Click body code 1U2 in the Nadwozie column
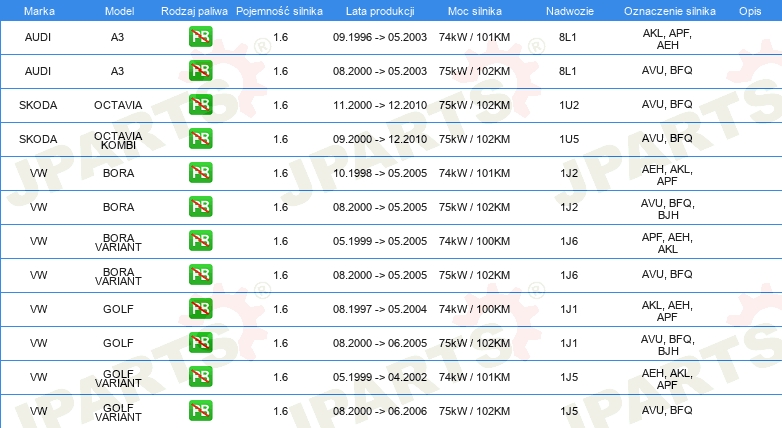 coord(569,105)
